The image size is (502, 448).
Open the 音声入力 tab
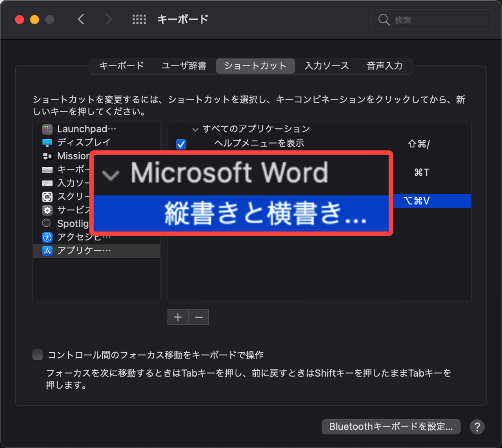[385, 66]
